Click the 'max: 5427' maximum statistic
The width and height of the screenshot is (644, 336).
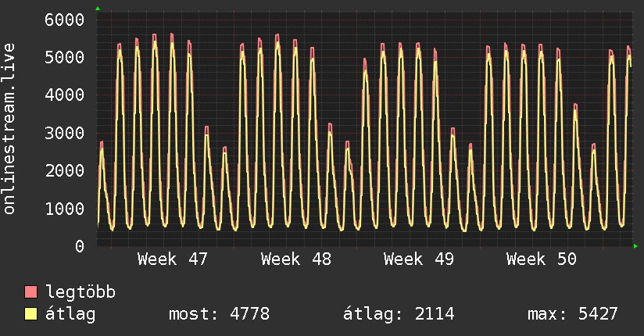[x=573, y=315]
